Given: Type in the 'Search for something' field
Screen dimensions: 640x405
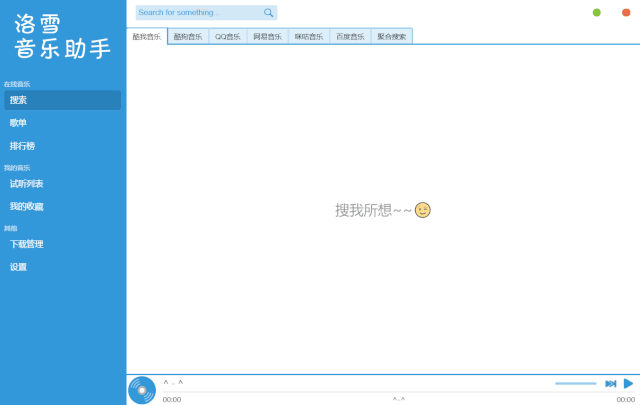Looking at the screenshot, I should point(198,13).
